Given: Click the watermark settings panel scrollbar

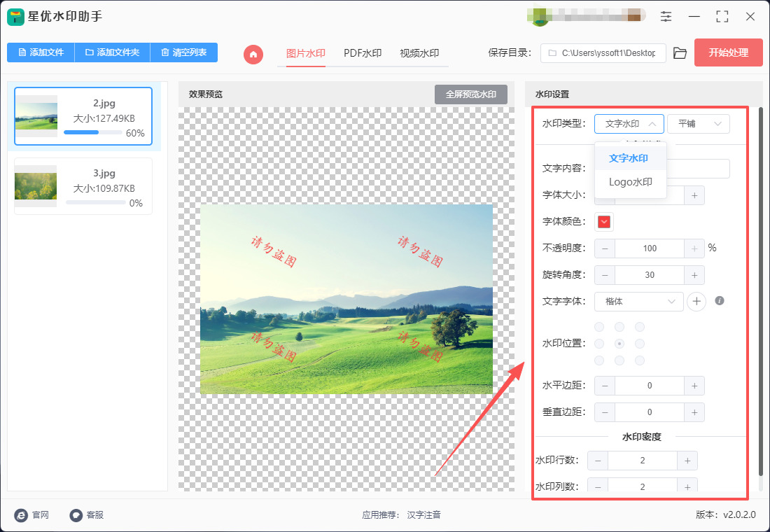Looking at the screenshot, I should [761, 292].
